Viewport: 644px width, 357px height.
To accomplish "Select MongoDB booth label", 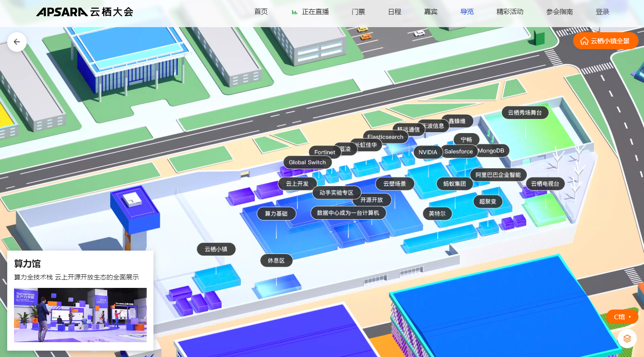I will [x=491, y=151].
